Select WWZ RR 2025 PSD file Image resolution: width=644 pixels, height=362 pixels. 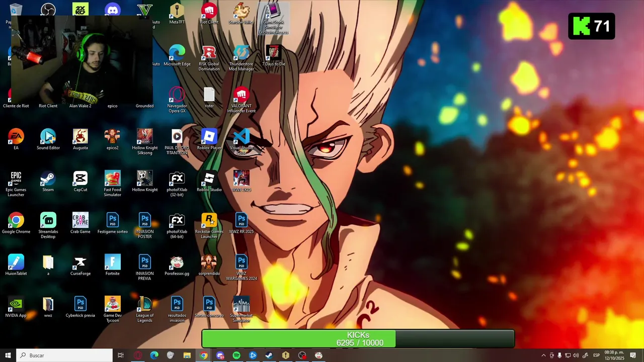click(241, 224)
